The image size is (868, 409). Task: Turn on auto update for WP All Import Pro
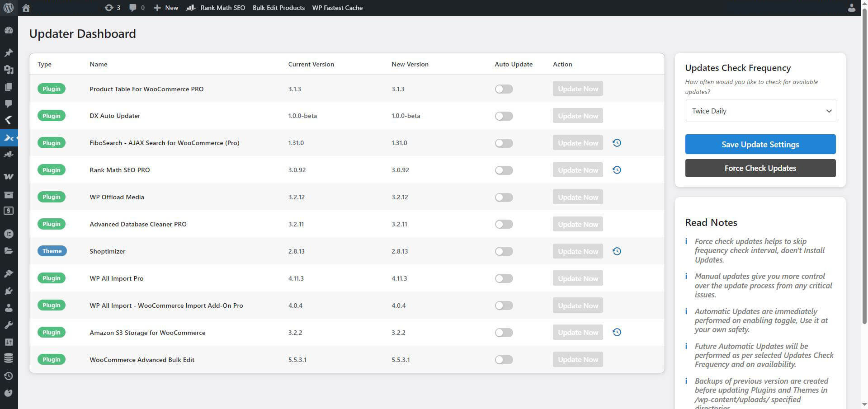pyautogui.click(x=504, y=278)
